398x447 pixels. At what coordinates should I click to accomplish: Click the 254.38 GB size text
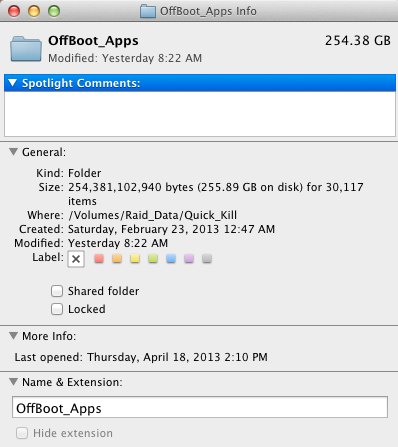coord(358,41)
